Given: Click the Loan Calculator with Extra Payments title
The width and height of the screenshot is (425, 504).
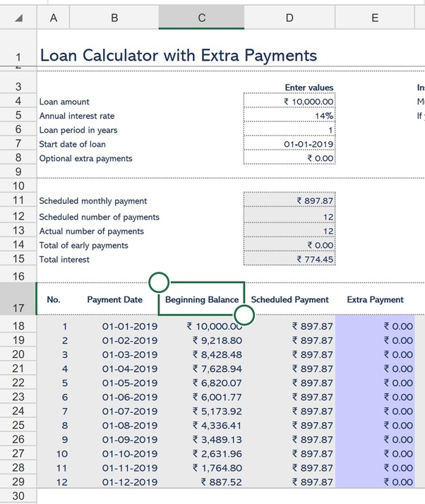Looking at the screenshot, I should coord(179,55).
